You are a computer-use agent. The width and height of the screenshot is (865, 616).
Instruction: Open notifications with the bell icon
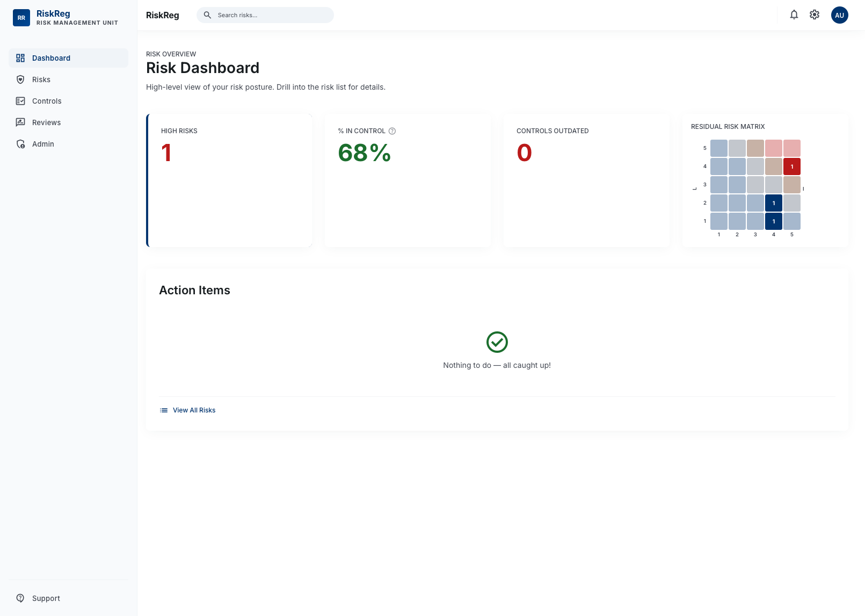(x=794, y=15)
